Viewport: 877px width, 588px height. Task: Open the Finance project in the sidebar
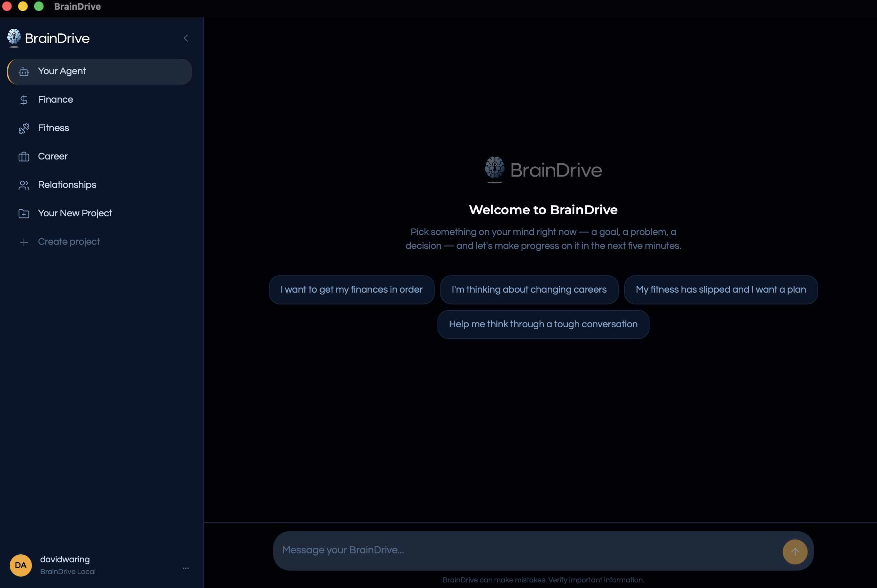click(99, 100)
